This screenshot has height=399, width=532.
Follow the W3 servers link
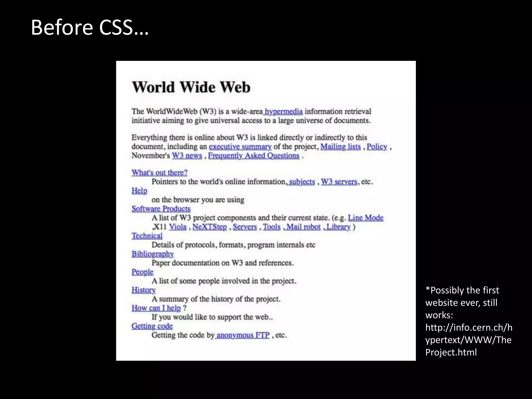pyautogui.click(x=339, y=182)
